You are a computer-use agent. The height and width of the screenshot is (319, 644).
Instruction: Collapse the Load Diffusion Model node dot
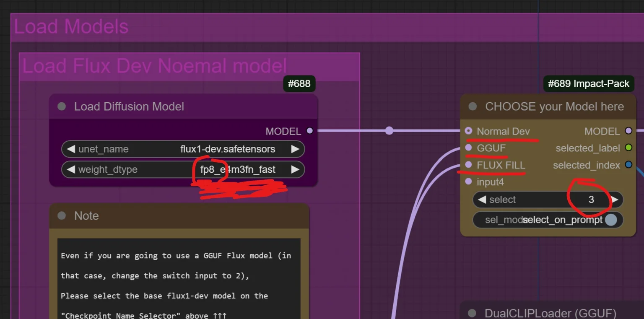click(62, 106)
